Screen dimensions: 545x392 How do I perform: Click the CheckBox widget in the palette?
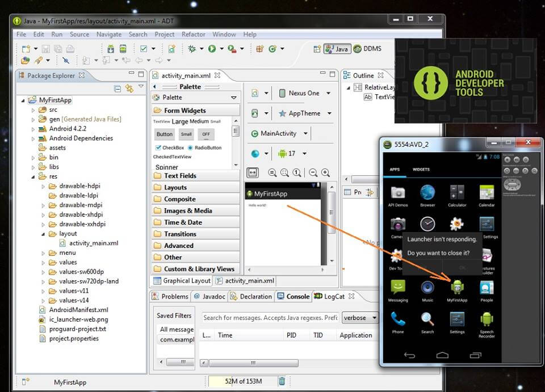click(170, 147)
